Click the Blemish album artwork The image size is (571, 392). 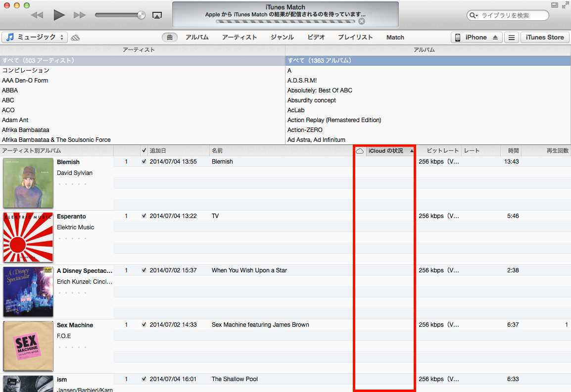(x=28, y=183)
